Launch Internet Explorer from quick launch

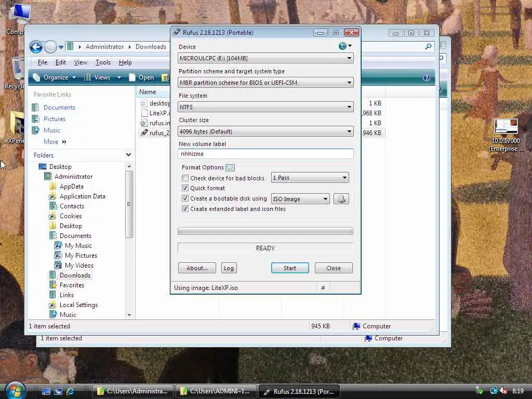click(71, 391)
